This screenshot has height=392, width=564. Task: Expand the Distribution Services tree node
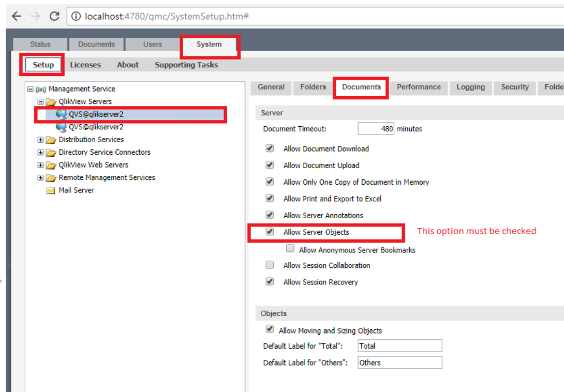tap(41, 139)
